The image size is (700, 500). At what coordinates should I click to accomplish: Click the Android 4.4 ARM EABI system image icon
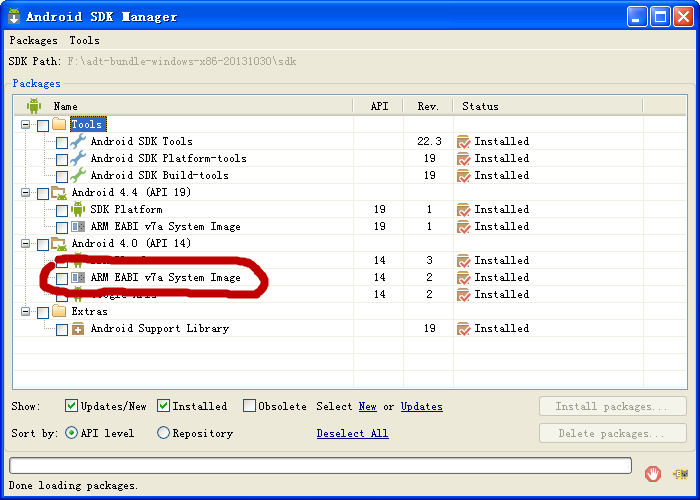78,227
